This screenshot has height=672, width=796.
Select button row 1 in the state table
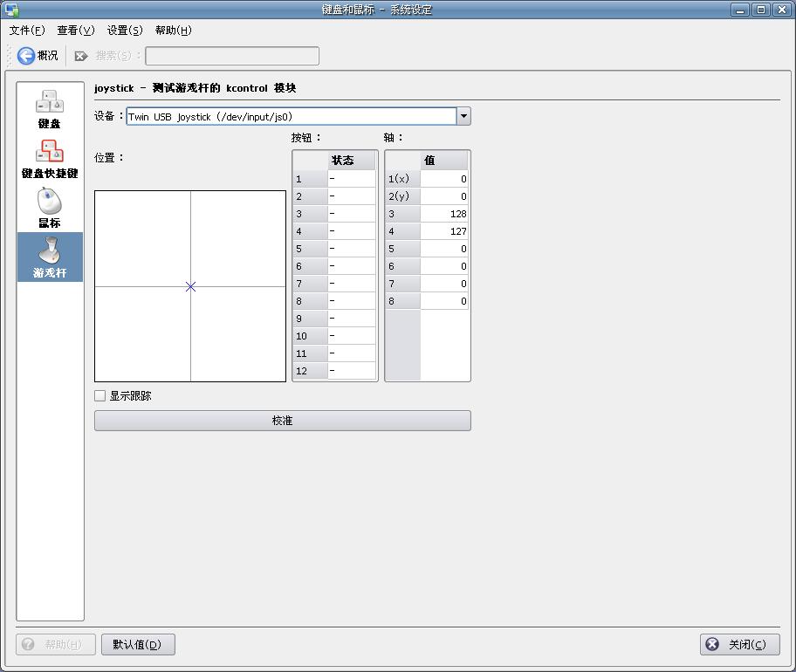click(x=334, y=179)
